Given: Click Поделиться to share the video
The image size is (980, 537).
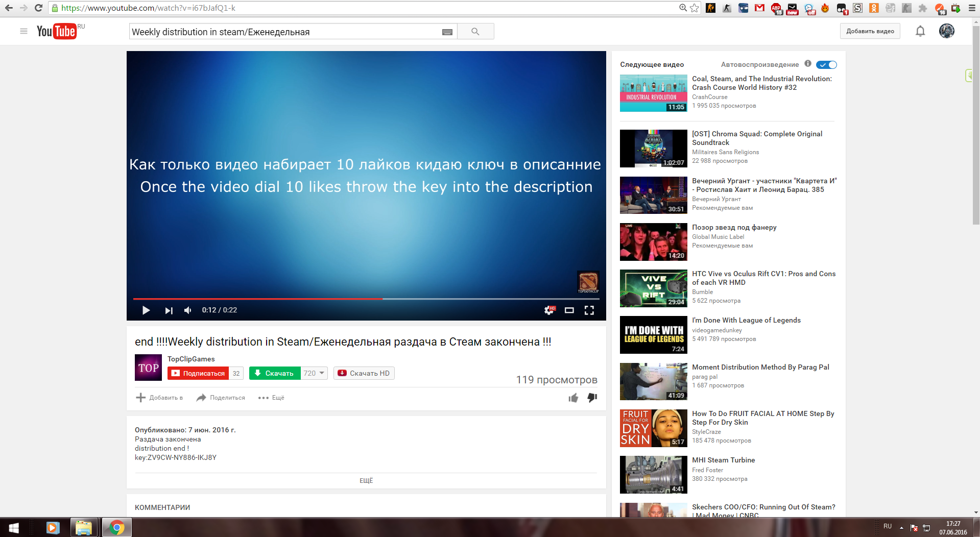Looking at the screenshot, I should coord(221,398).
